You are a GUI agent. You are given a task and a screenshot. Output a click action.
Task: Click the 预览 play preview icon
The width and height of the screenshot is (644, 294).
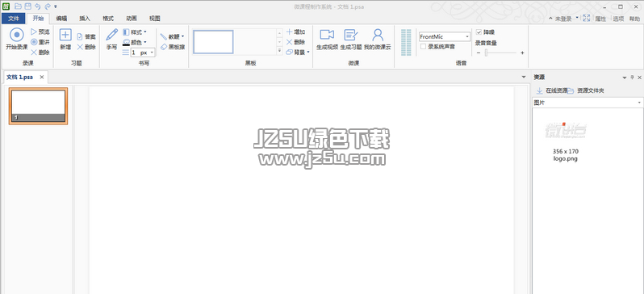[40, 31]
